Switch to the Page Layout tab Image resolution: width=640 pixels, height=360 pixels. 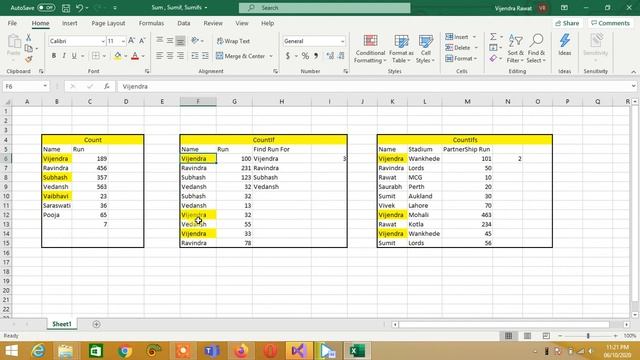coord(108,23)
